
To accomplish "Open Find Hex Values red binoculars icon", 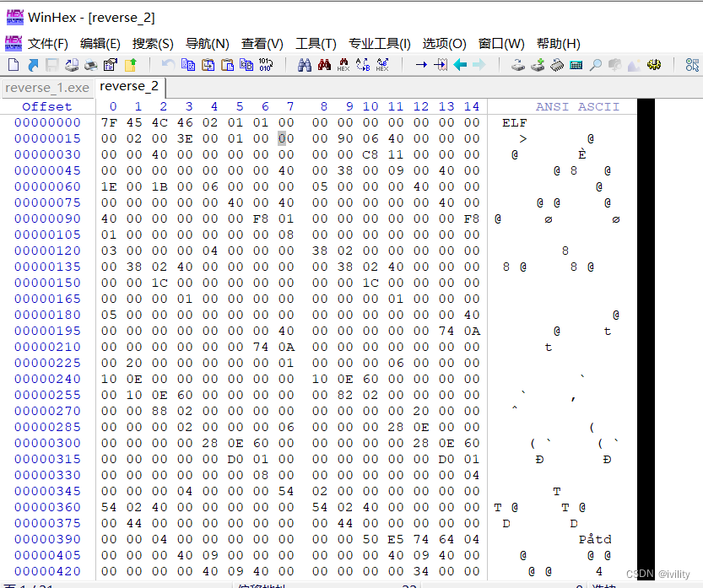I will [x=324, y=65].
